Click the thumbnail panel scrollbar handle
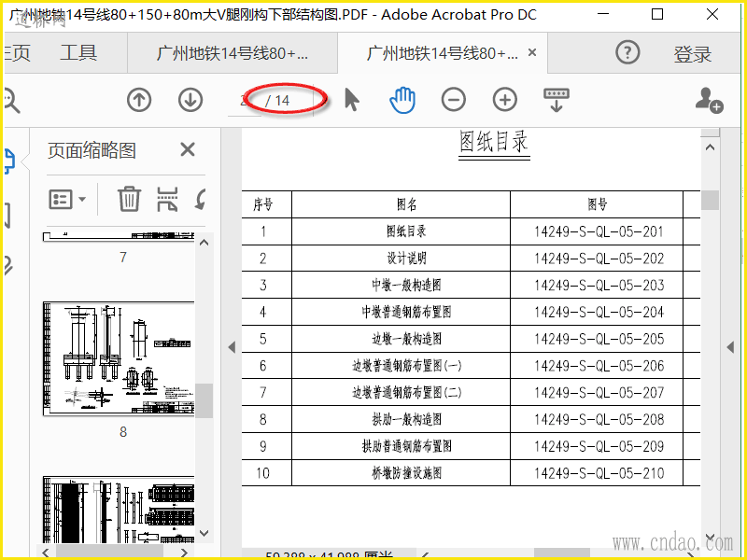The height and width of the screenshot is (560, 747). coord(204,400)
